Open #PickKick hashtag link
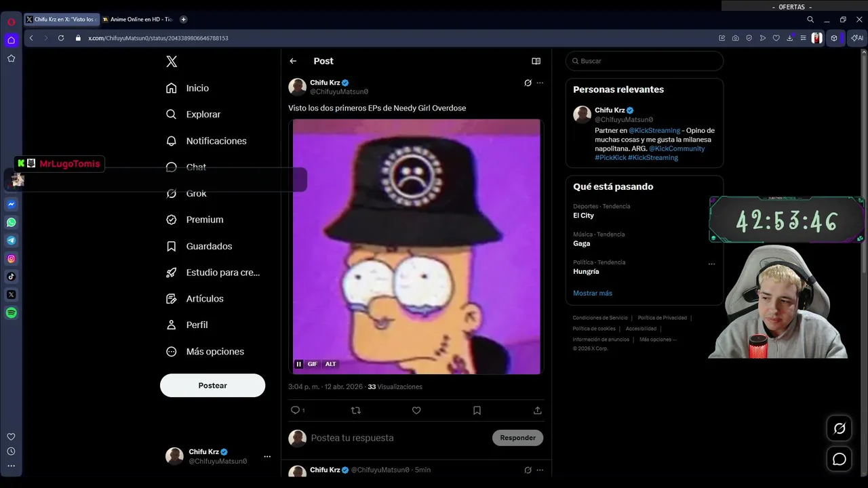 [610, 157]
